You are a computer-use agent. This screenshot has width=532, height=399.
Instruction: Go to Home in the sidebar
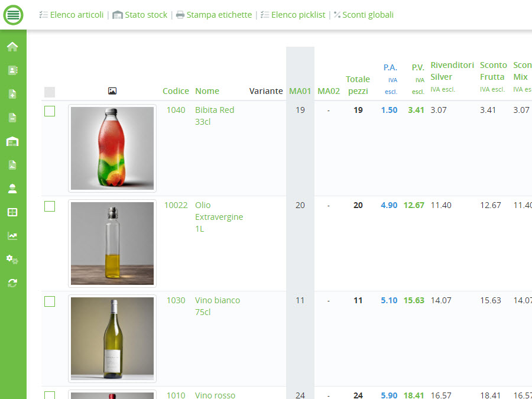coord(12,47)
